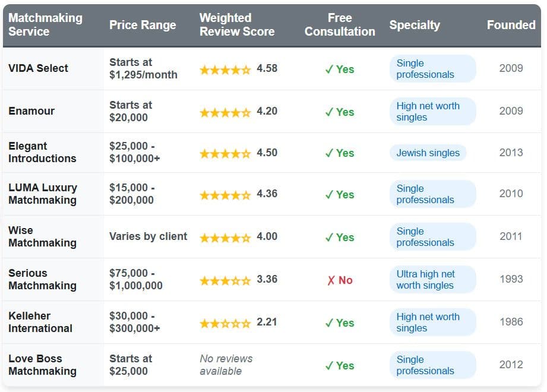Click the stars beside the 4.50 score
This screenshot has width=547, height=392.
click(x=225, y=154)
